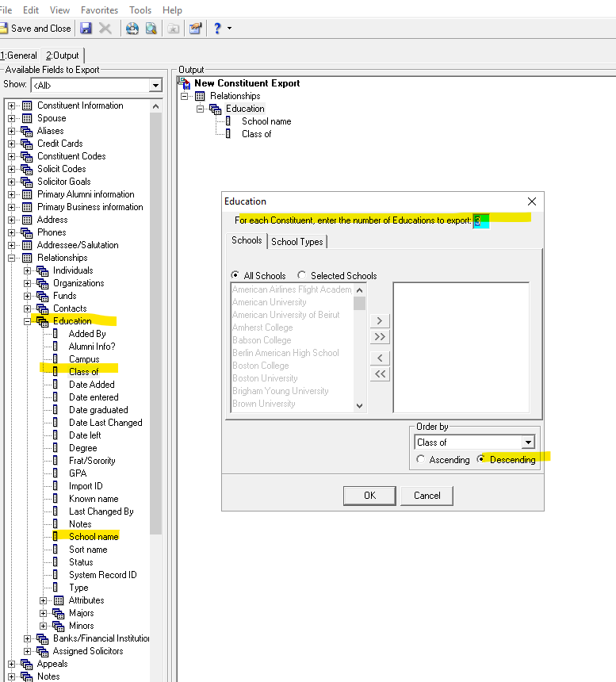Open the dropdown arrow beside Help icon
Viewport: 616px width, 682px height.
coord(230,29)
